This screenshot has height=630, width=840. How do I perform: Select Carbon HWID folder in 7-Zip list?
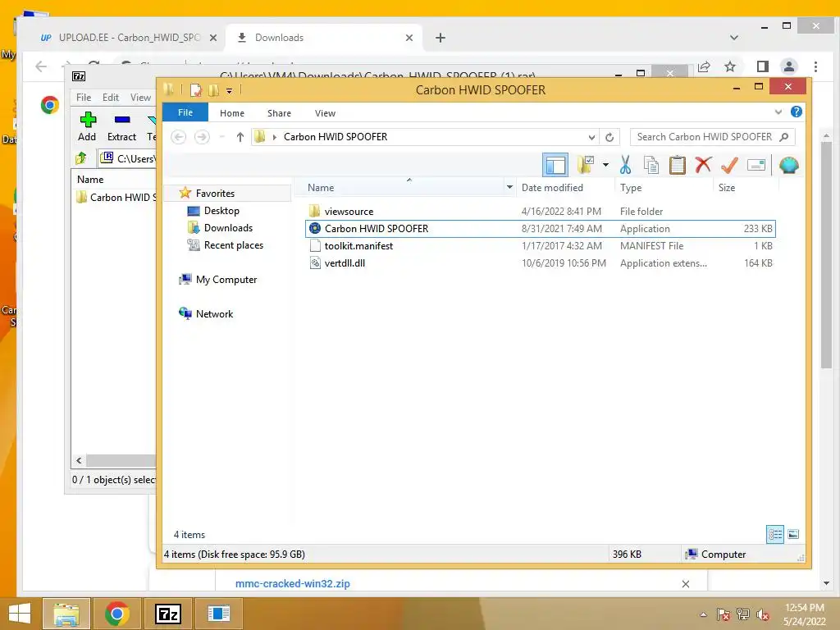[x=116, y=197]
